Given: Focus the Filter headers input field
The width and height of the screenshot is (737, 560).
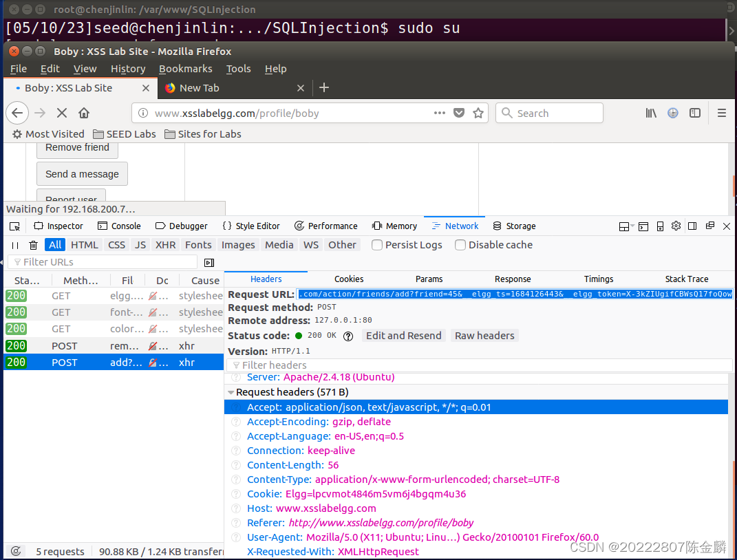Looking at the screenshot, I should [479, 365].
